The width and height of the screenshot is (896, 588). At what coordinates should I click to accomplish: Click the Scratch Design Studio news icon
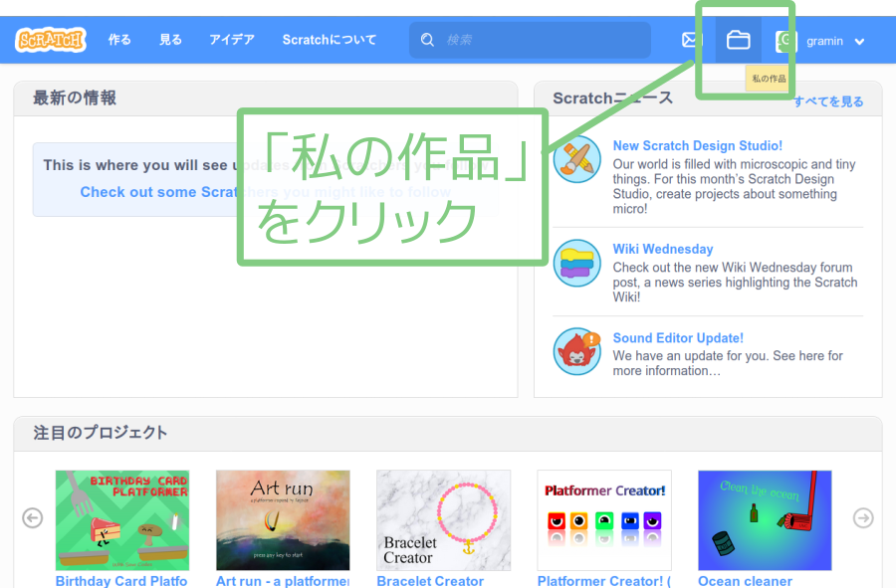[576, 159]
